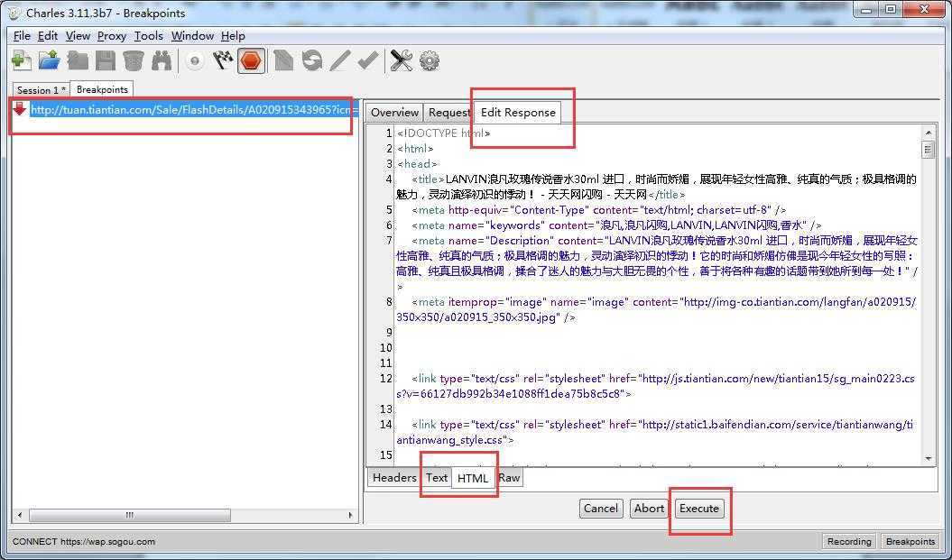The image size is (952, 560).
Task: Click the meta http-equiv Content-Type line
Action: coord(598,210)
